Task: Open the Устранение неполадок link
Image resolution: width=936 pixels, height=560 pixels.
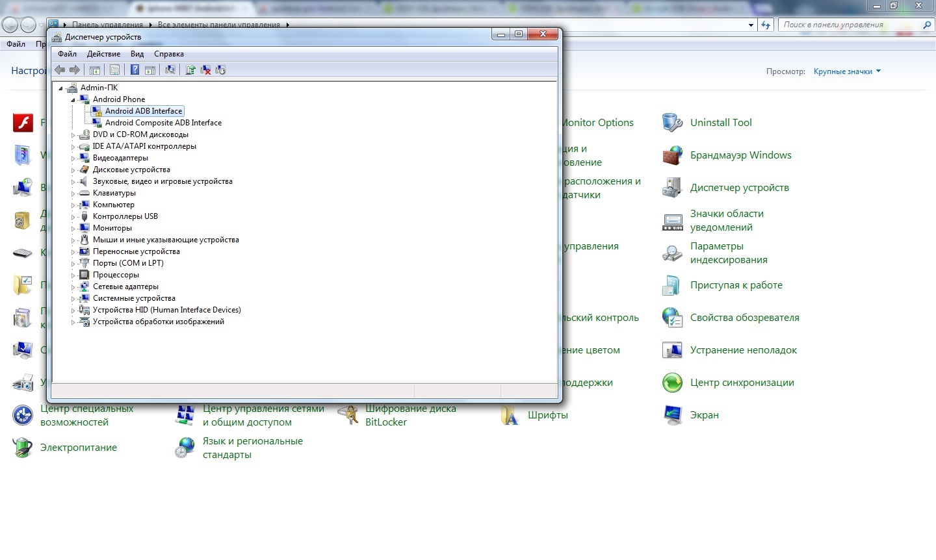Action: coord(743,350)
